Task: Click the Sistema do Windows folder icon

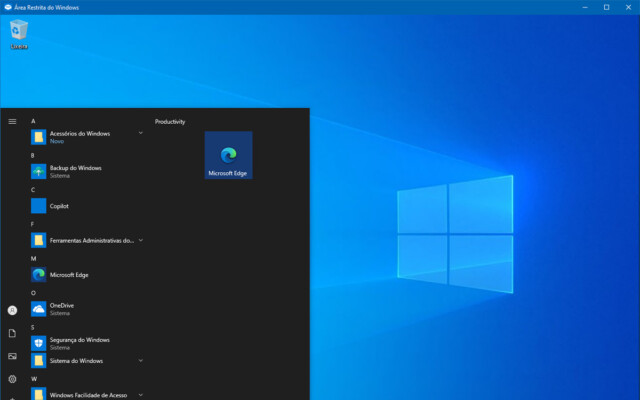Action: click(39, 360)
